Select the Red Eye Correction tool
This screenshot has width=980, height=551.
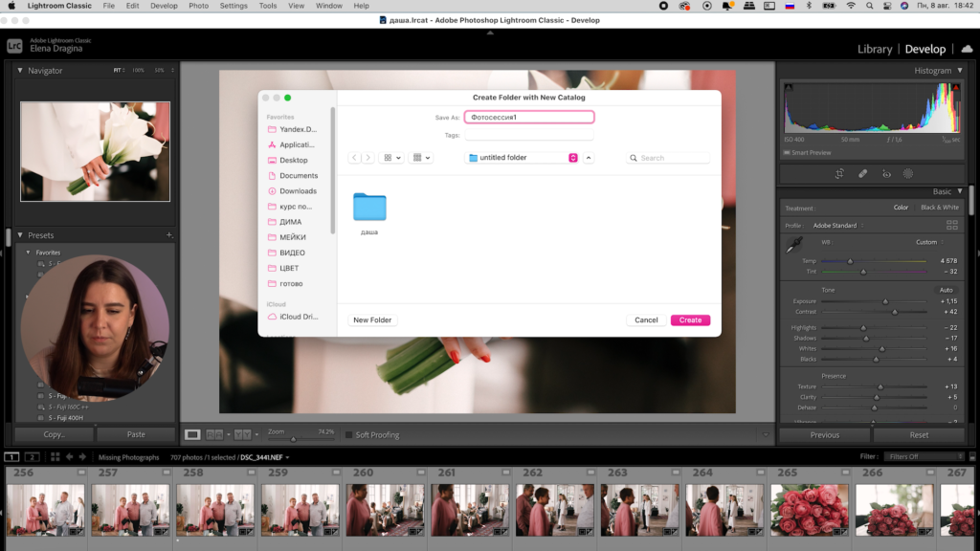886,174
